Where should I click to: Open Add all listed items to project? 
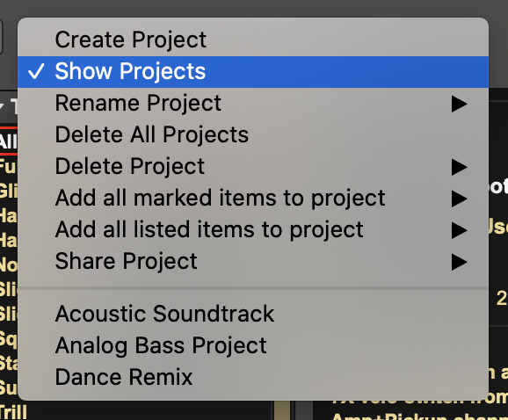(253, 230)
